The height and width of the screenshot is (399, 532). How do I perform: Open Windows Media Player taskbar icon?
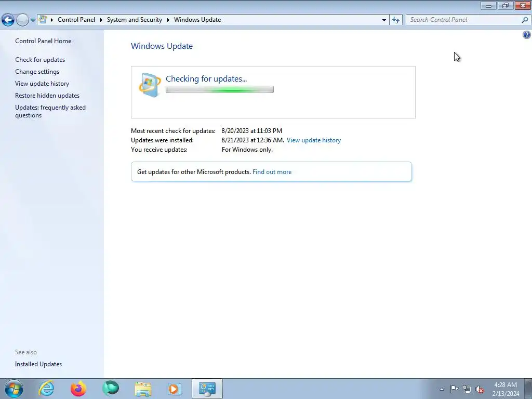[x=175, y=389]
